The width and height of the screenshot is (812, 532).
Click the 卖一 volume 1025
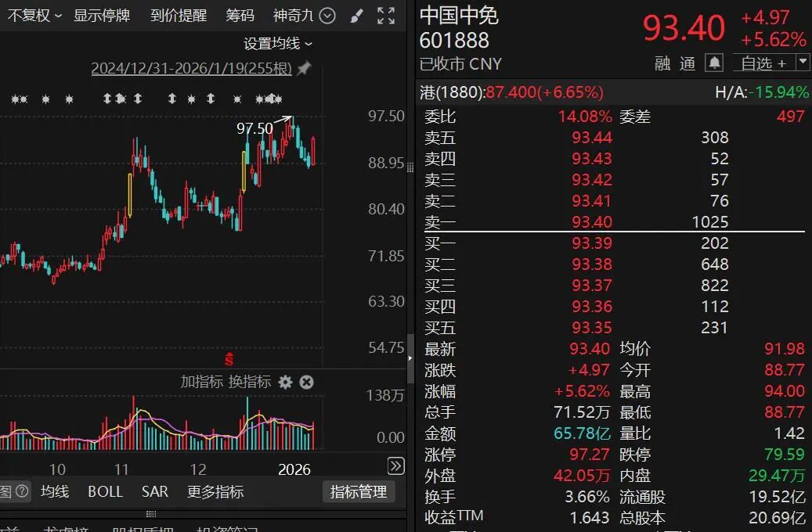710,222
